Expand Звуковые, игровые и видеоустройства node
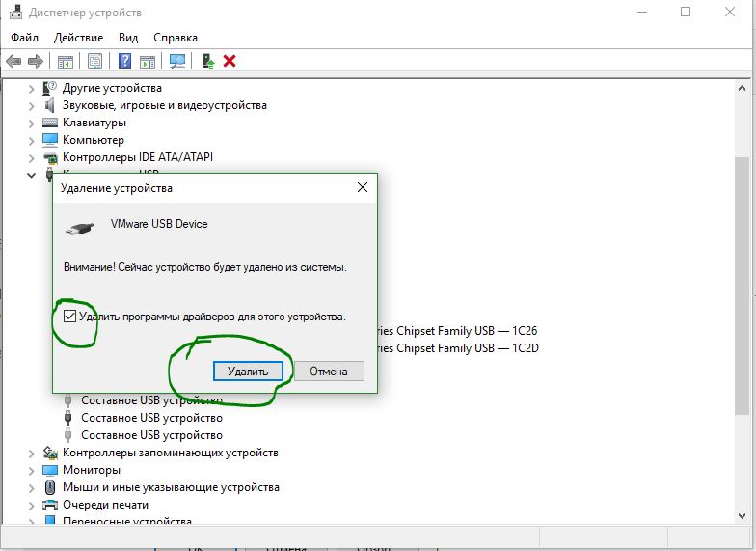 [x=31, y=106]
